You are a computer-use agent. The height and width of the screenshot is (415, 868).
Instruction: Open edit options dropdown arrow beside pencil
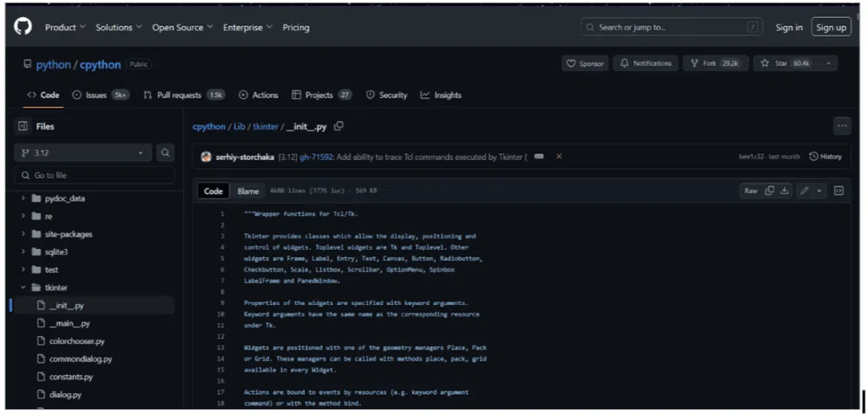pyautogui.click(x=820, y=191)
